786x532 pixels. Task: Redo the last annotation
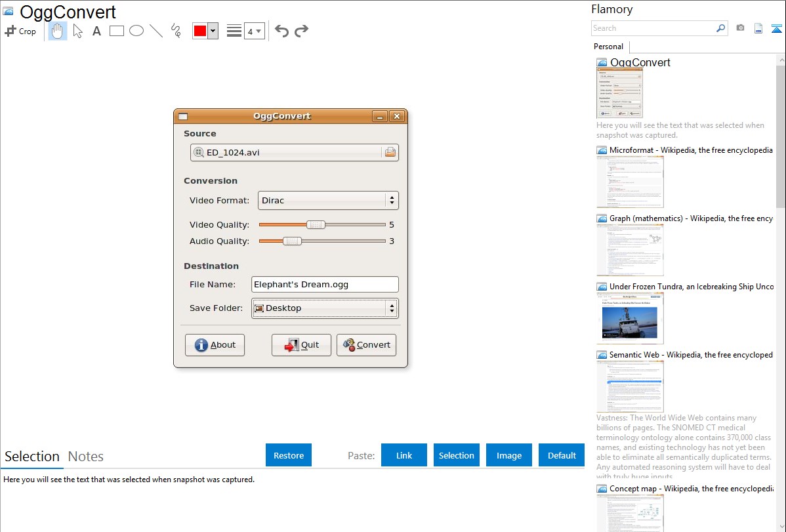point(301,31)
